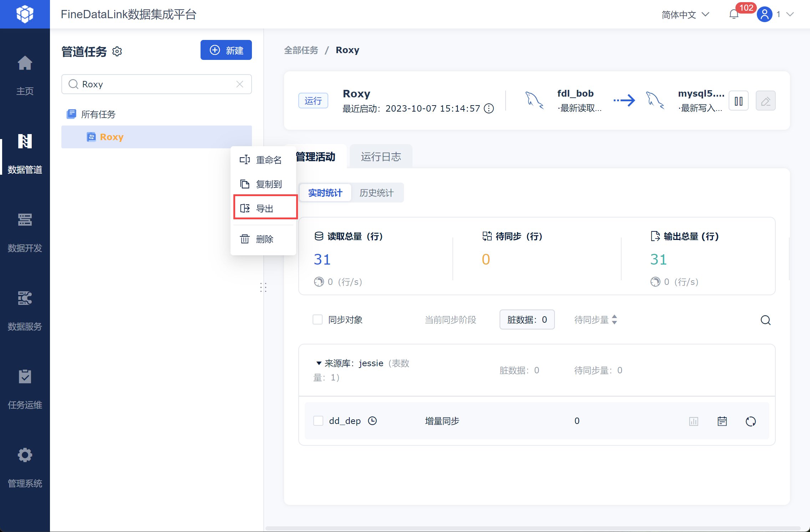Click the resync refresh icon for dd_dep

pos(750,421)
